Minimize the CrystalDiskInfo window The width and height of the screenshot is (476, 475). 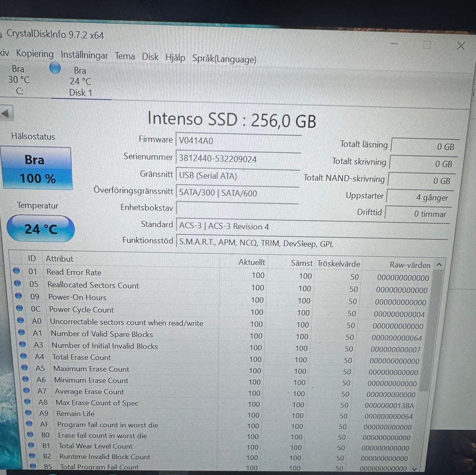pos(394,44)
